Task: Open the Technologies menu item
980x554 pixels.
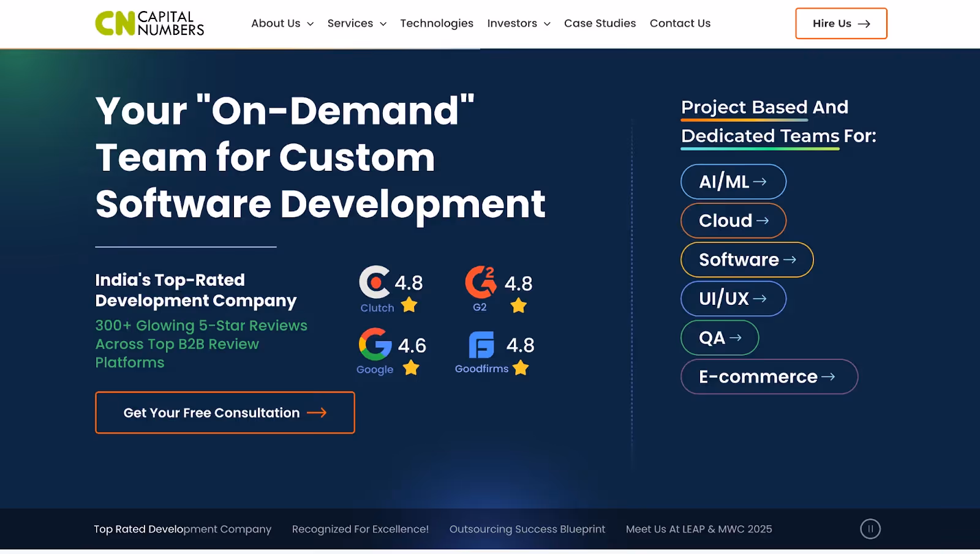Action: pyautogui.click(x=437, y=23)
